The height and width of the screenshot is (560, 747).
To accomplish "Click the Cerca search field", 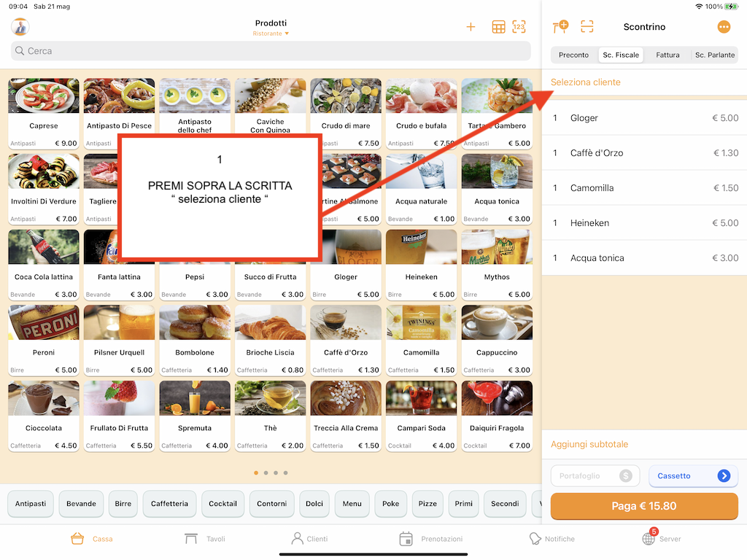I will (x=271, y=50).
